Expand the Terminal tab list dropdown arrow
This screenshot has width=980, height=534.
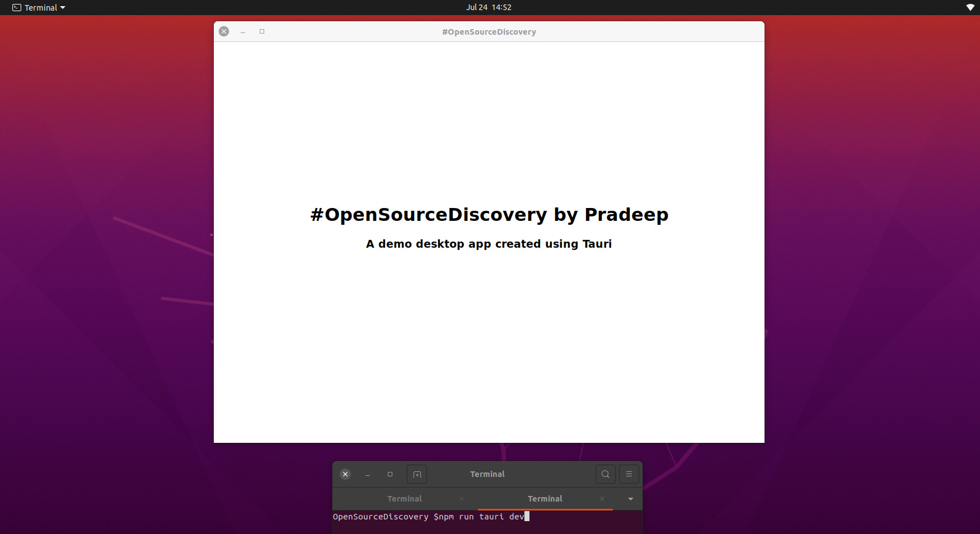point(631,499)
